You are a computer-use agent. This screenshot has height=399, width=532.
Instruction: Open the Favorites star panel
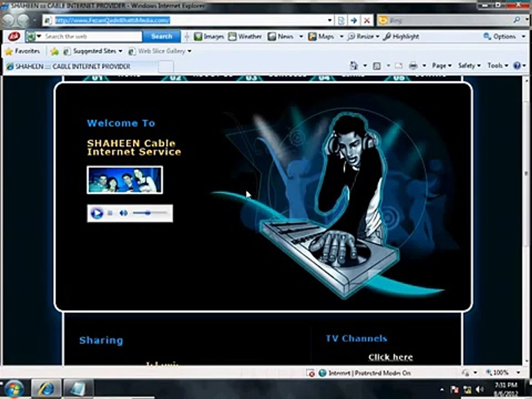click(23, 51)
